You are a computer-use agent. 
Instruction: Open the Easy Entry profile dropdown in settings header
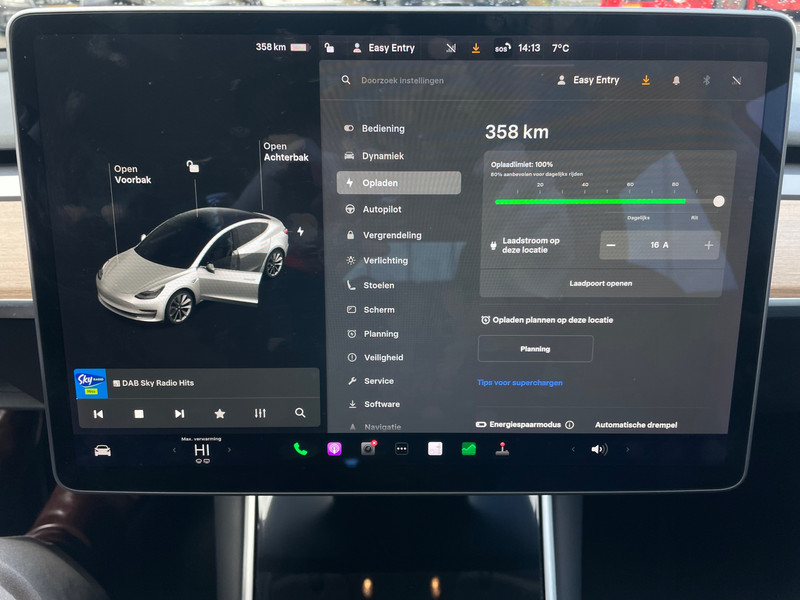[x=588, y=80]
